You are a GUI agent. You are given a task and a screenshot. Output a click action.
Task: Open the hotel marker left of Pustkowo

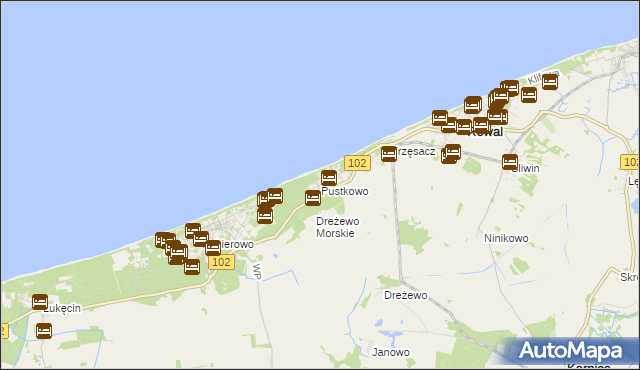(313, 198)
